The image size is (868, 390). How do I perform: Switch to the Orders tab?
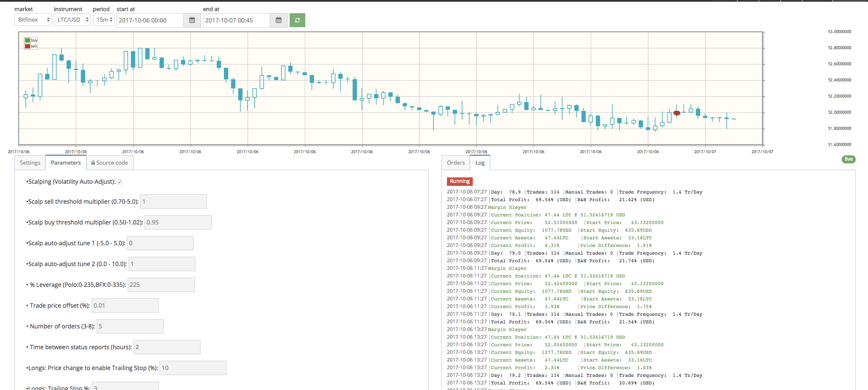(456, 163)
